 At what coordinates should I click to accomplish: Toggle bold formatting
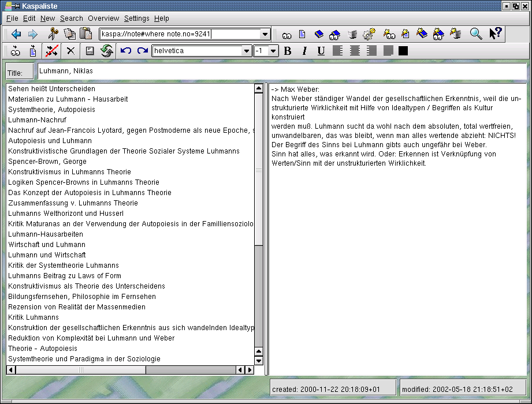point(288,51)
